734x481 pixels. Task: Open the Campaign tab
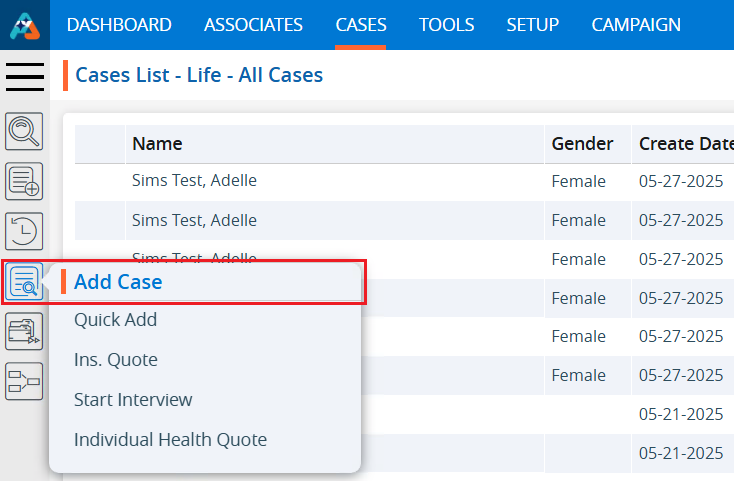(x=636, y=25)
